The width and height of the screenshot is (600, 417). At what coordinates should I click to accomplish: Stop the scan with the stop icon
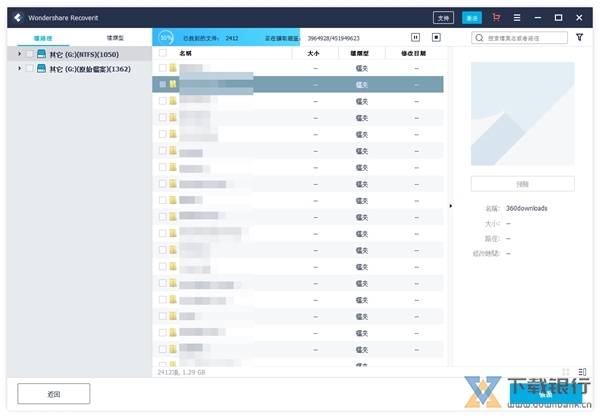click(x=436, y=37)
